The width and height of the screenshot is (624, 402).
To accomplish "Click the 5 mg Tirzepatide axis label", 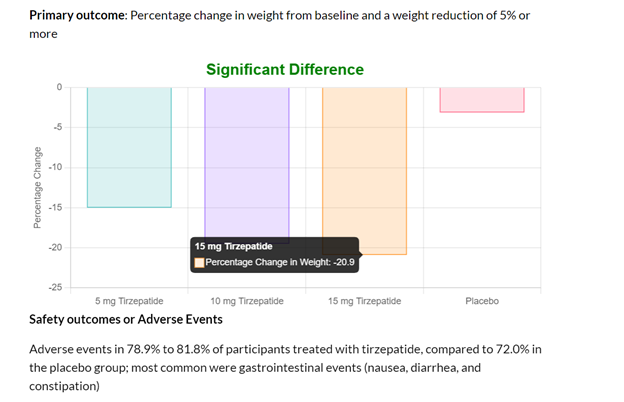I will pos(129,301).
